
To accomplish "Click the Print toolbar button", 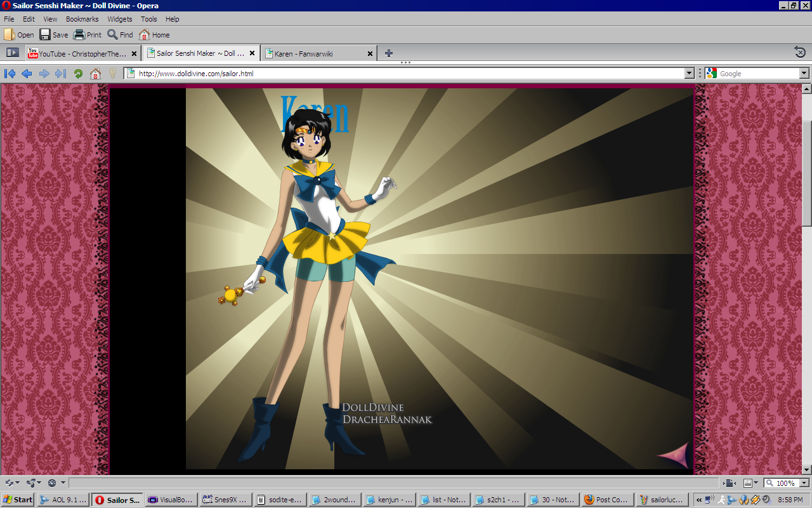I will (x=88, y=35).
